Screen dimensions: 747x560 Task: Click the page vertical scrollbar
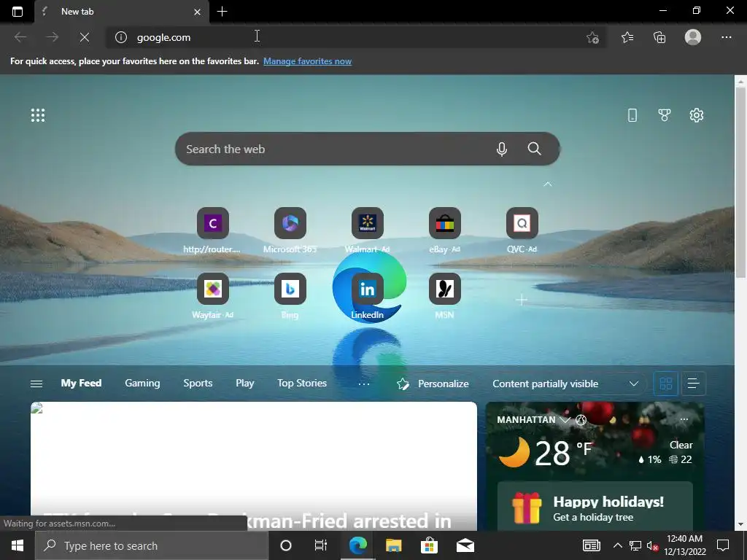[x=740, y=183]
